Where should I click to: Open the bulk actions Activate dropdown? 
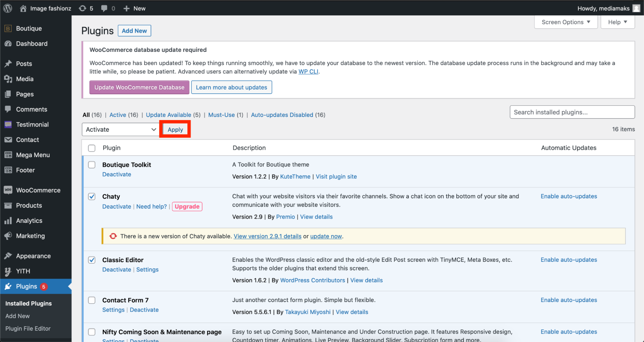point(120,129)
